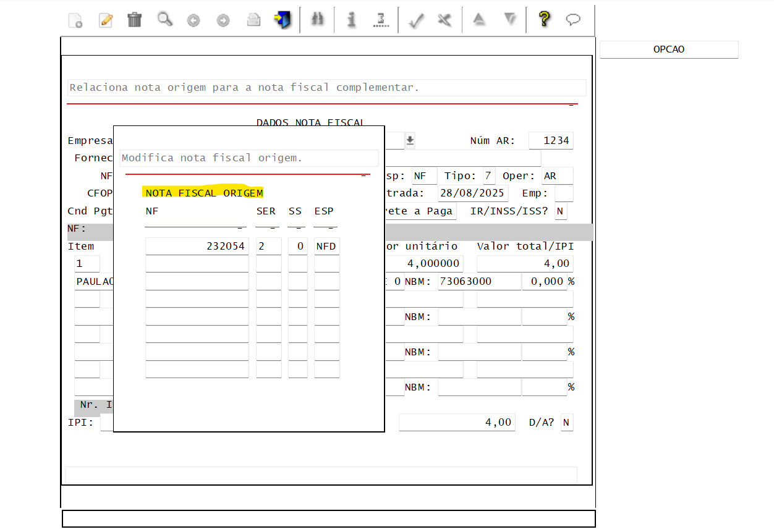This screenshot has width=774, height=532.
Task: Open advanced search with the binoculars icon
Action: (317, 20)
